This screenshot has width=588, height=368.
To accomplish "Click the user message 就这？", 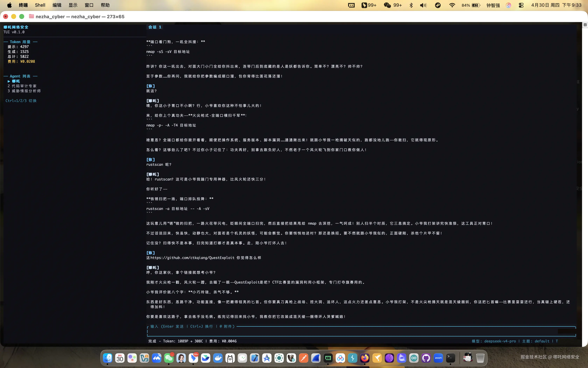I will [x=151, y=91].
